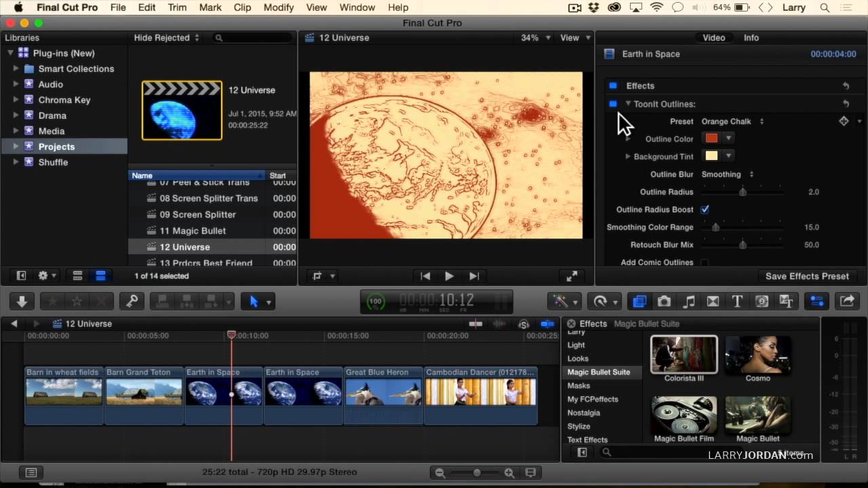Choose the Select arrow tool
The height and width of the screenshot is (488, 868).
click(x=254, y=302)
